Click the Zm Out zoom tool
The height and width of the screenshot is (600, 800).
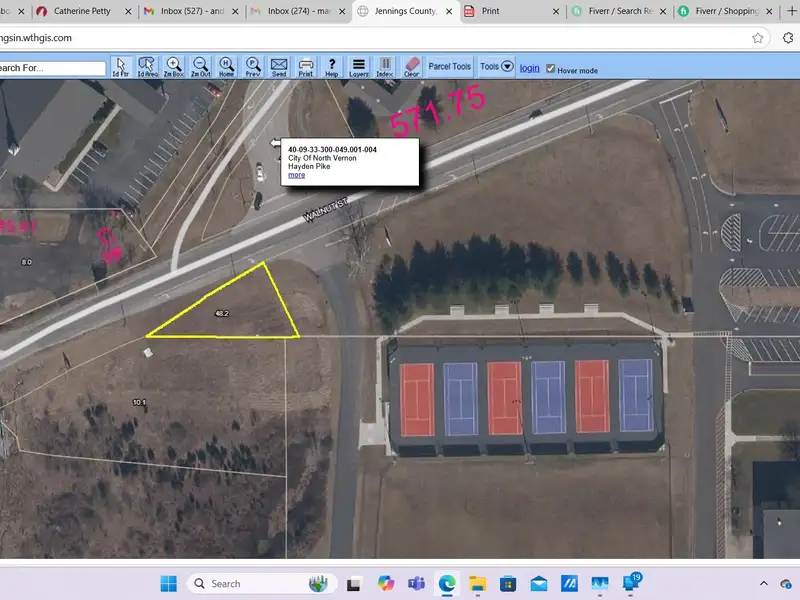pos(200,67)
